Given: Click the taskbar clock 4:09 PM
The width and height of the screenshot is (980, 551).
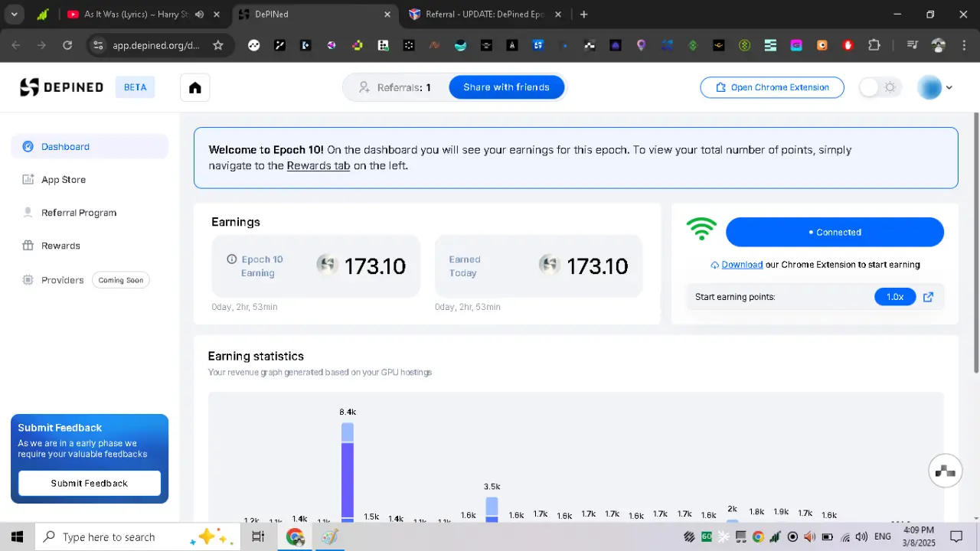Looking at the screenshot, I should coord(919,530).
